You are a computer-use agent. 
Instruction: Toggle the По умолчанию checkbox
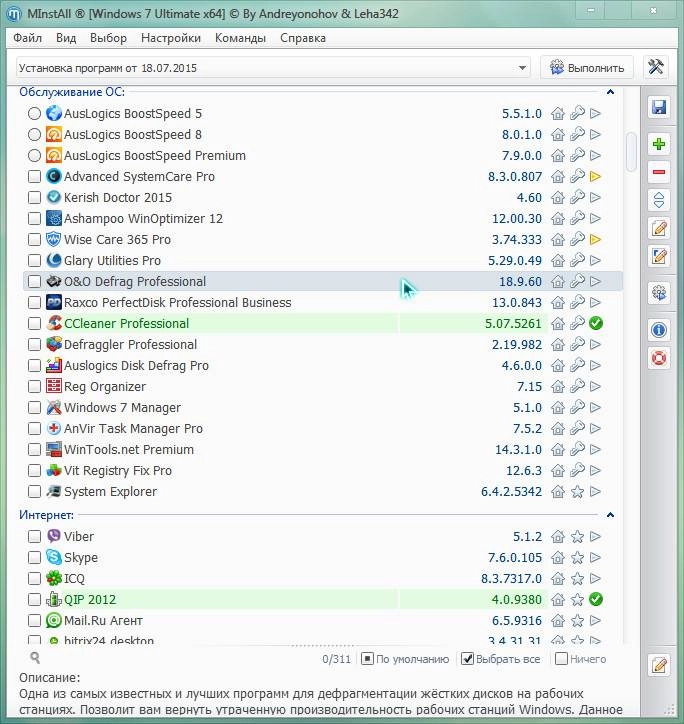pyautogui.click(x=367, y=658)
